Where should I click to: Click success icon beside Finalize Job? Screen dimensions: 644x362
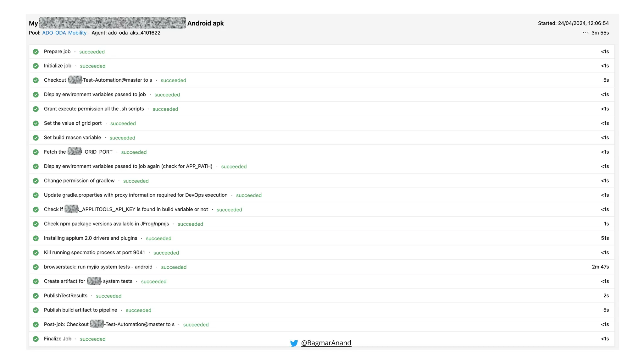36,339
